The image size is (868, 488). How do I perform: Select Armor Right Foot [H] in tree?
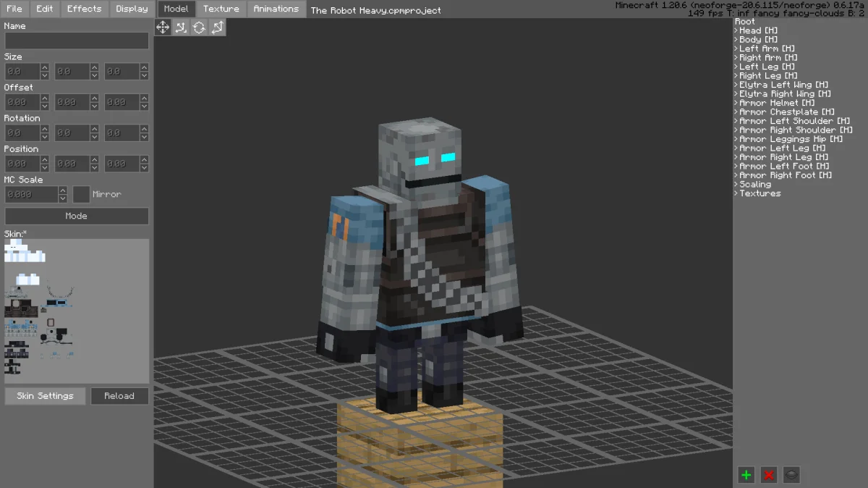point(786,175)
